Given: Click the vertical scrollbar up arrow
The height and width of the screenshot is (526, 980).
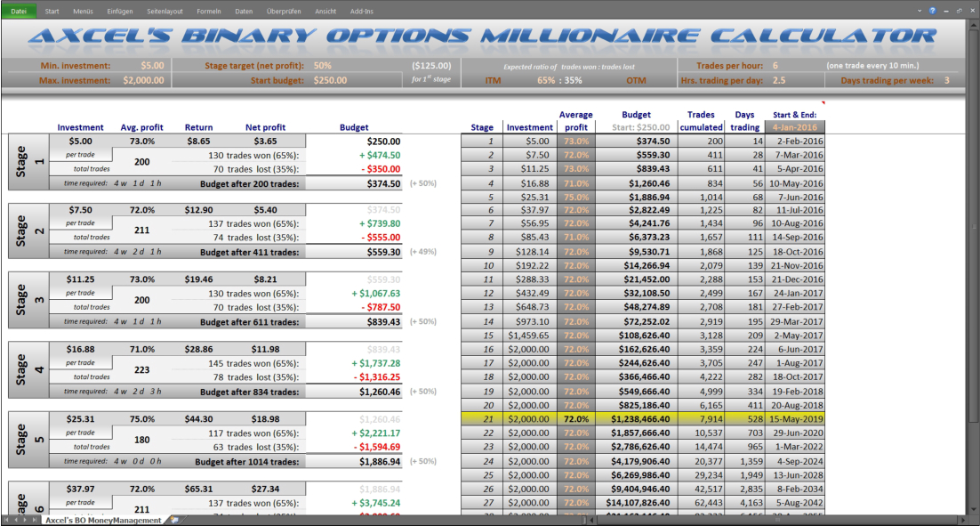Looking at the screenshot, I should click(x=975, y=105).
